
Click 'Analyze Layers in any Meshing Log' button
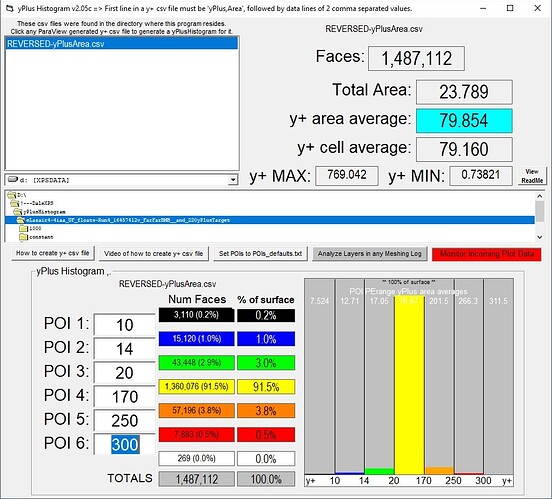pos(370,254)
